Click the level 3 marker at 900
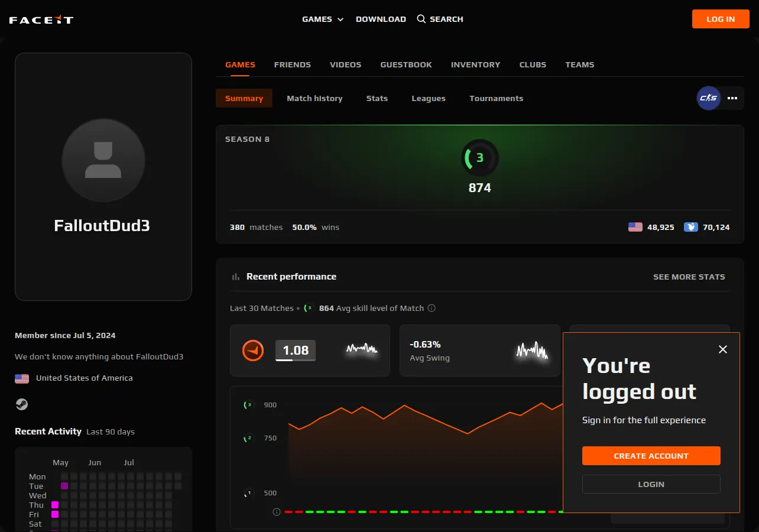The height and width of the screenshot is (532, 759). 248,405
